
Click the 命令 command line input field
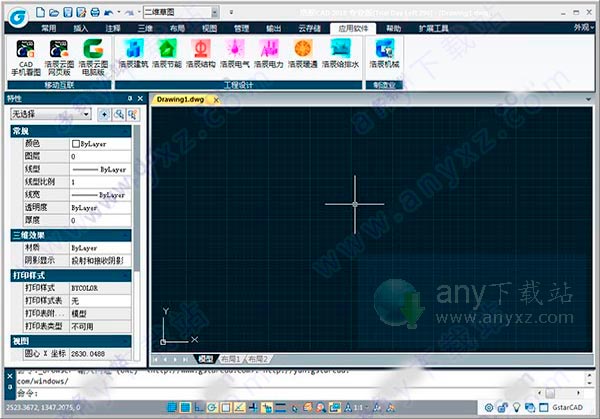click(276, 393)
